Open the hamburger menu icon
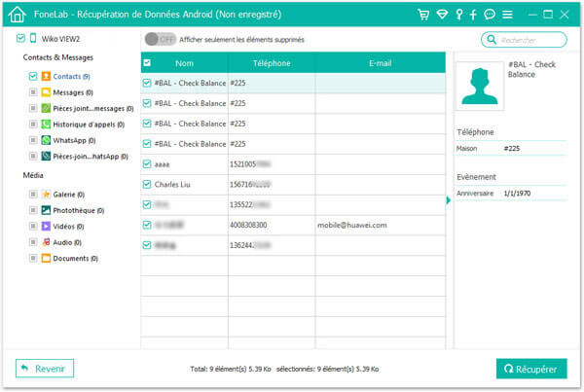This screenshot has width=584, height=392. [x=507, y=15]
